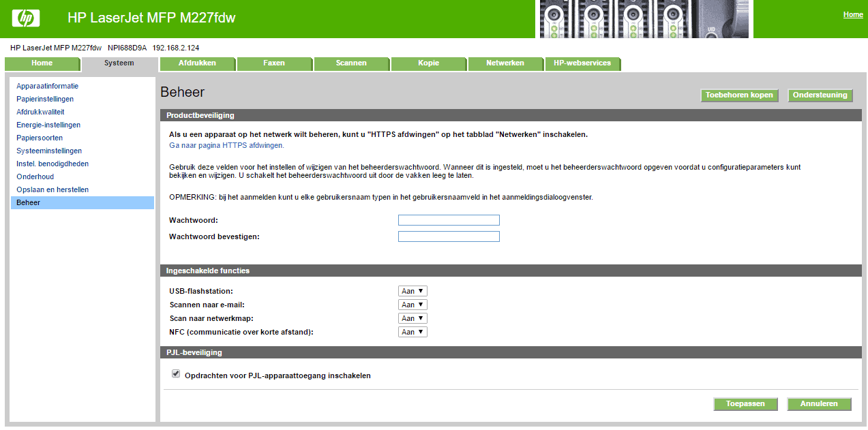Select the Systeem tab
868x430 pixels.
(x=119, y=63)
